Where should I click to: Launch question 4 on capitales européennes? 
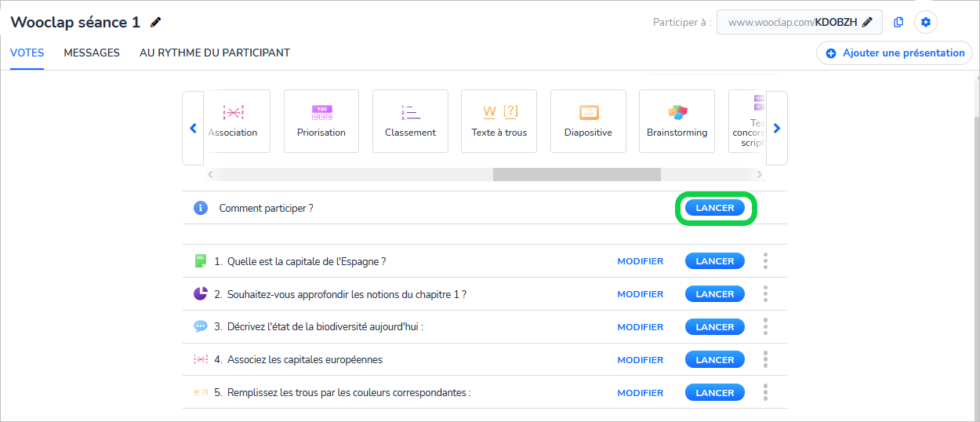tap(715, 360)
